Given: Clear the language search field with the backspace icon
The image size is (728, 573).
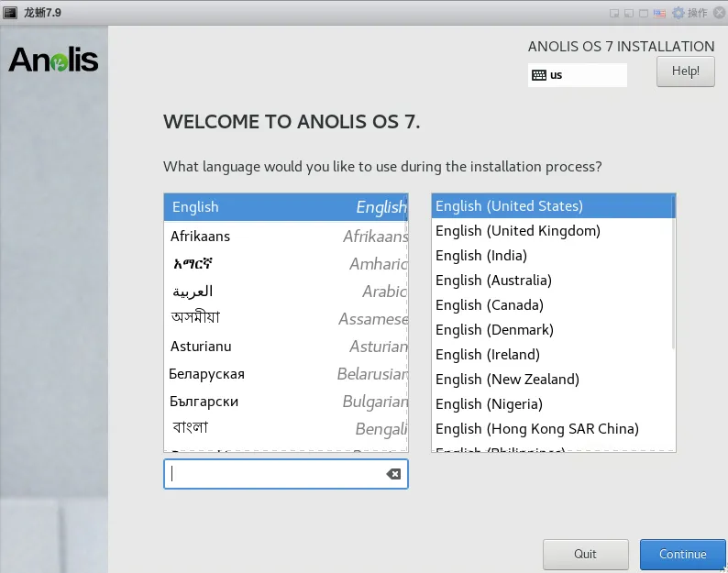Looking at the screenshot, I should coord(393,474).
